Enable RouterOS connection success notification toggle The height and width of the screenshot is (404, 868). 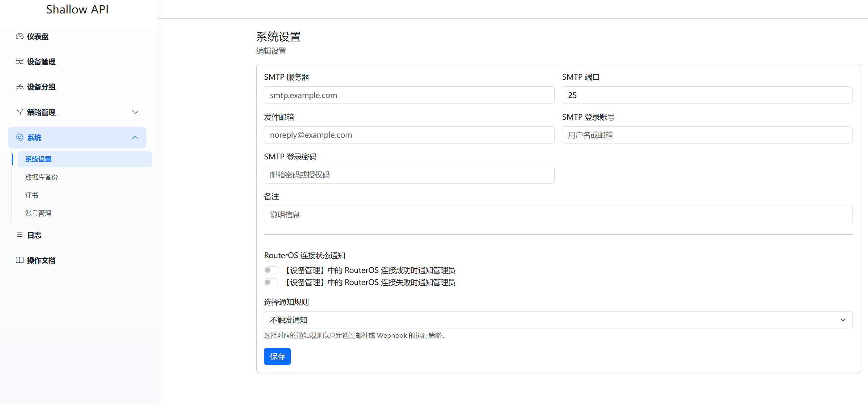tap(271, 270)
